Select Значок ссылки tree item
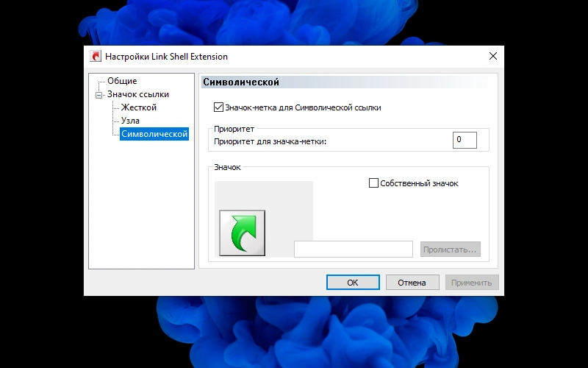Viewport: 588px width, 368px height. (138, 94)
